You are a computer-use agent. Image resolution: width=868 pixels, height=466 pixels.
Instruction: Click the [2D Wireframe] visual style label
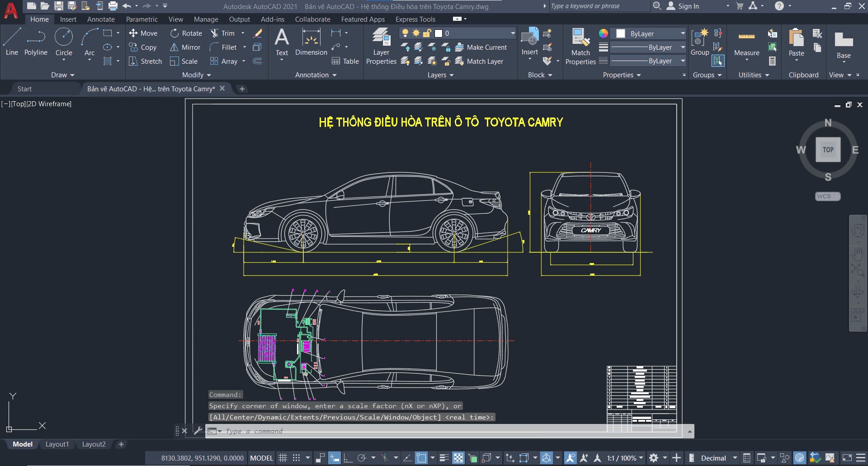point(49,104)
